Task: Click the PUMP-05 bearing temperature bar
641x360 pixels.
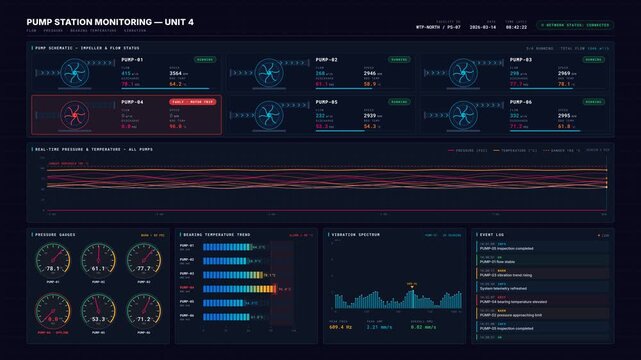Action: point(223,303)
